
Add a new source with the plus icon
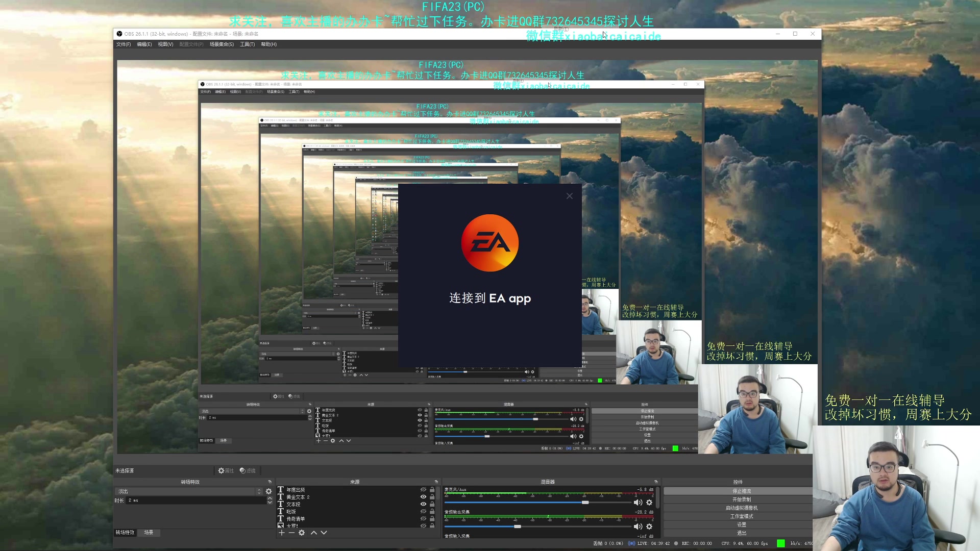click(281, 533)
